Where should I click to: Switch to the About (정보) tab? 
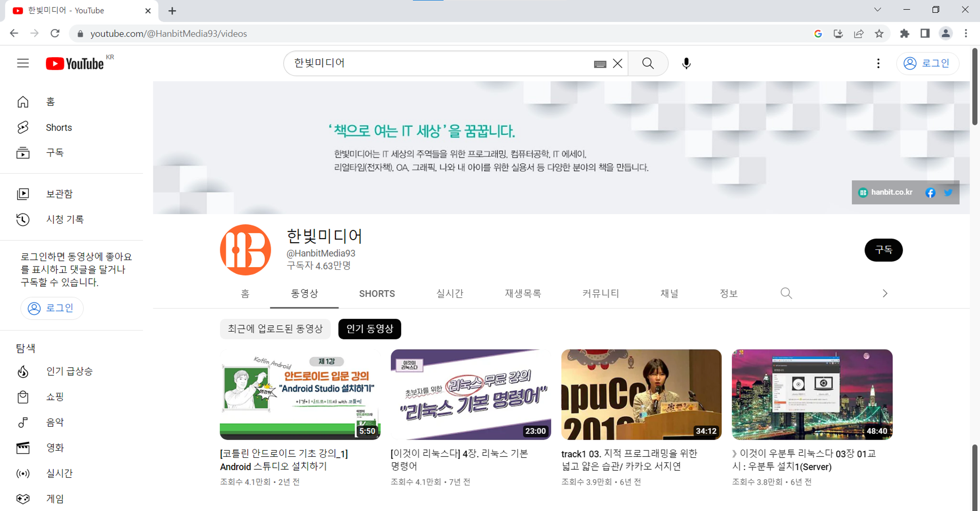729,294
